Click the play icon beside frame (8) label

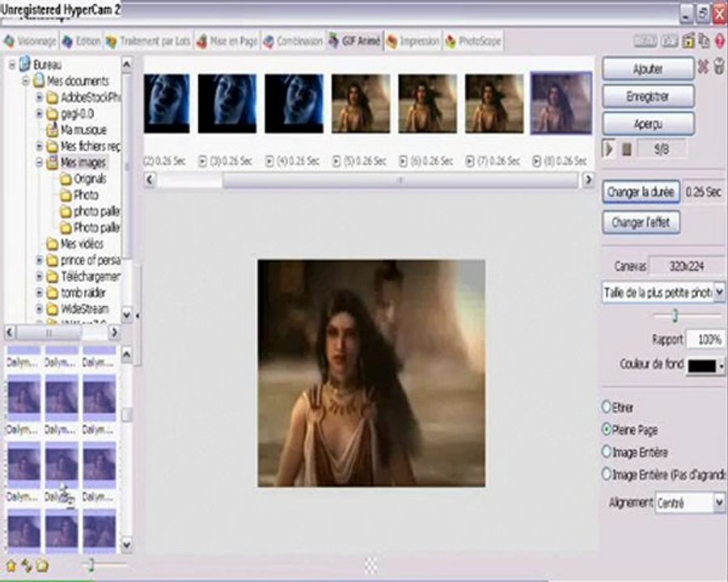point(537,161)
